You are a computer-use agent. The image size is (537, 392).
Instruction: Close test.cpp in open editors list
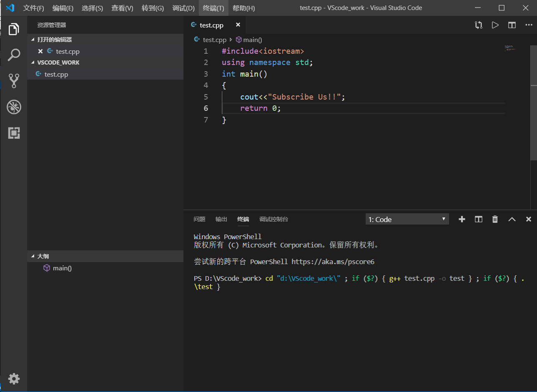click(x=40, y=51)
